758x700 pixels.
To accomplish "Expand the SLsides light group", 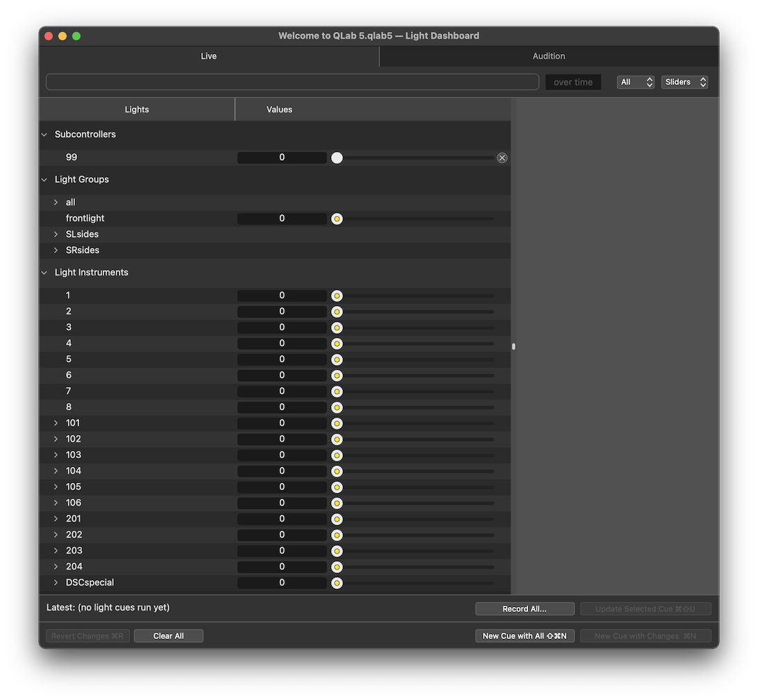I will [x=56, y=234].
